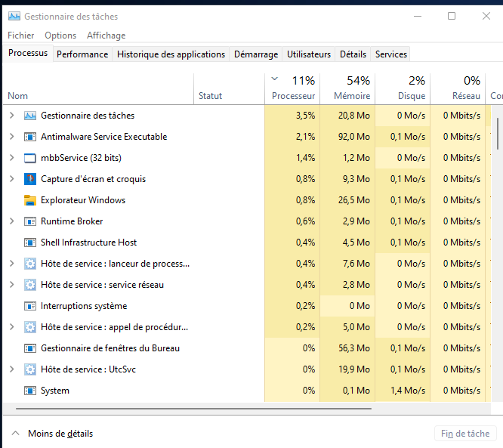
Task: Click the 1,4 Mo/s disk cell
Action: point(403,391)
